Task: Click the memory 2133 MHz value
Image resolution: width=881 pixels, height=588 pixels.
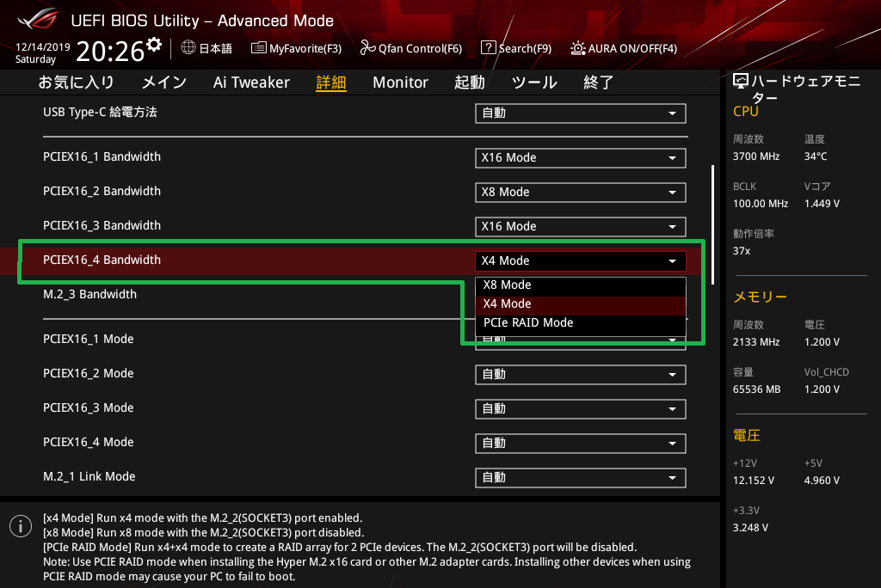Action: coord(755,341)
